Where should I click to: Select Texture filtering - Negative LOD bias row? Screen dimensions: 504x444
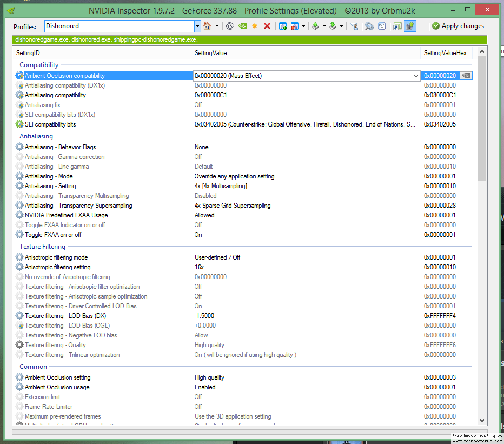click(x=244, y=335)
